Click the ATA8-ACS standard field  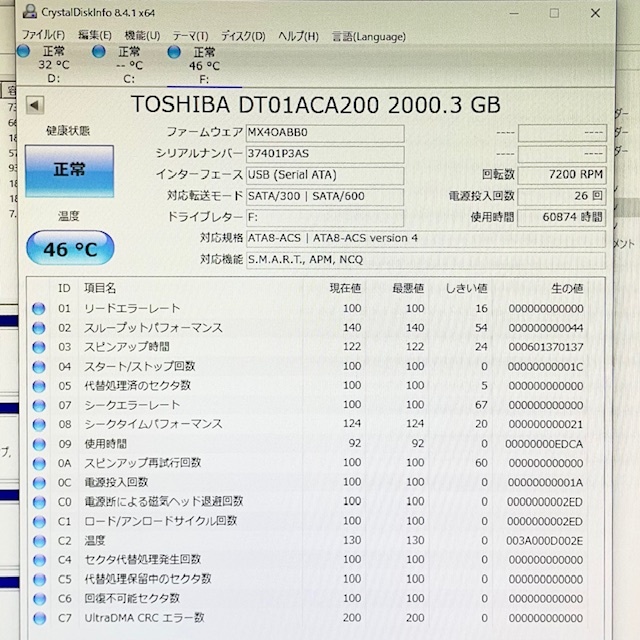pos(426,239)
